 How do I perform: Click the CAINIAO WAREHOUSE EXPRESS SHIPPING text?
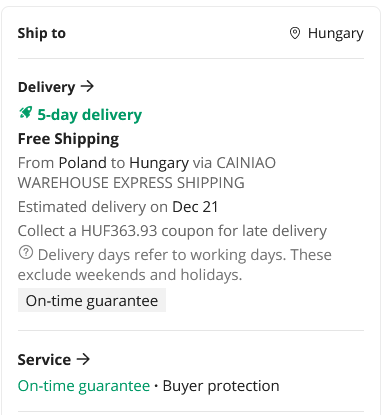147,173
